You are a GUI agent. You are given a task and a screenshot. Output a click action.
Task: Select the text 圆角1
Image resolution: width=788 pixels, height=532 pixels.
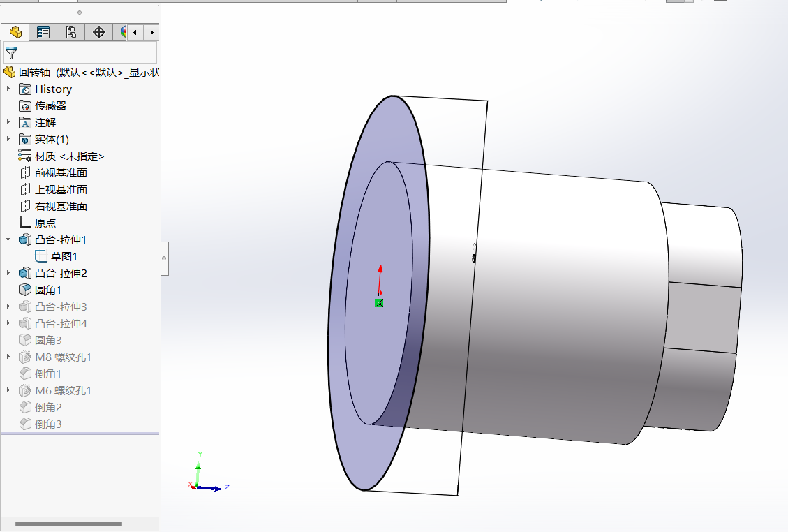coord(47,290)
